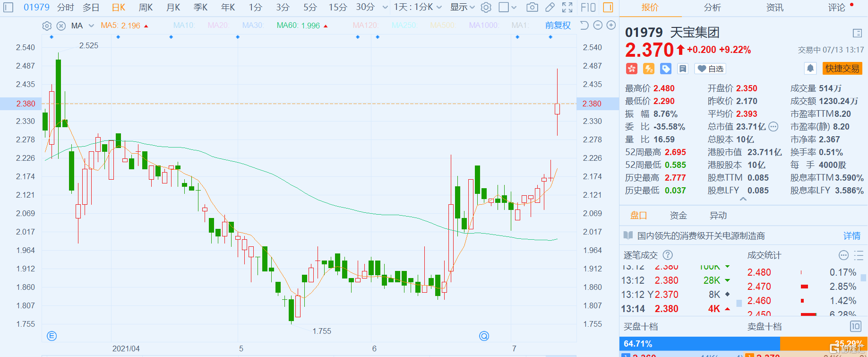Toggle MA20 line visibility
This screenshot has width=868, height=357.
218,25
